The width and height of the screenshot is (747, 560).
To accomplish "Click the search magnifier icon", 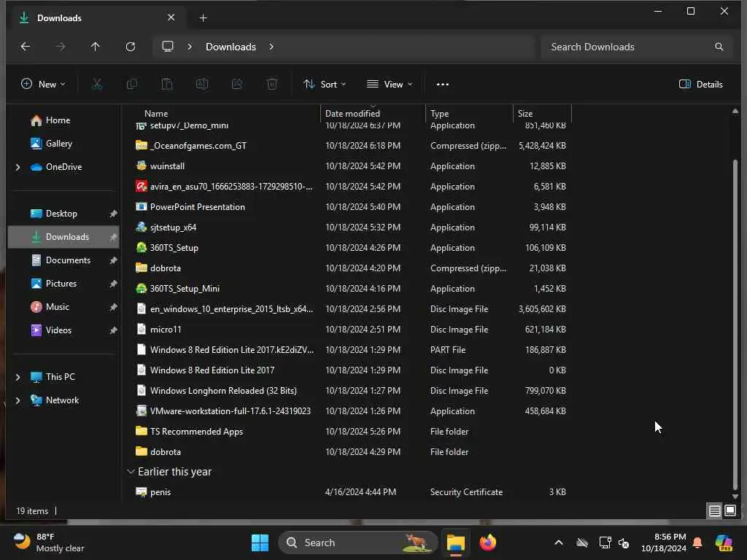I will point(719,47).
